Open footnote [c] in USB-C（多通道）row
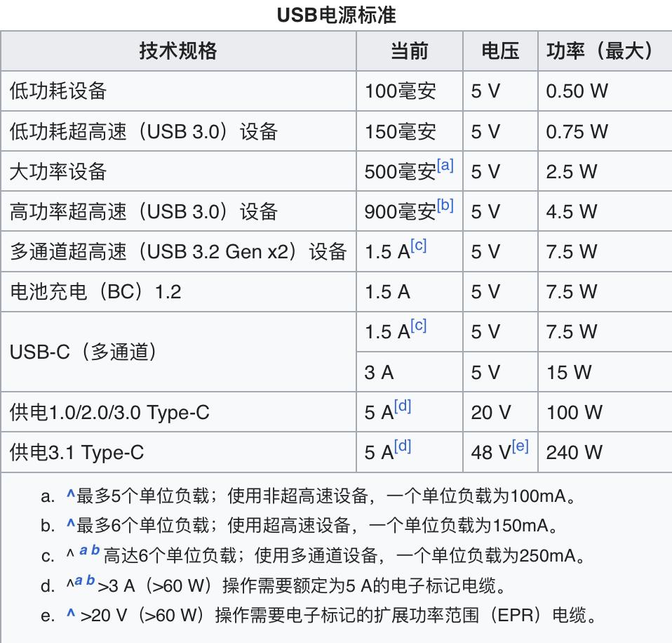 418,326
